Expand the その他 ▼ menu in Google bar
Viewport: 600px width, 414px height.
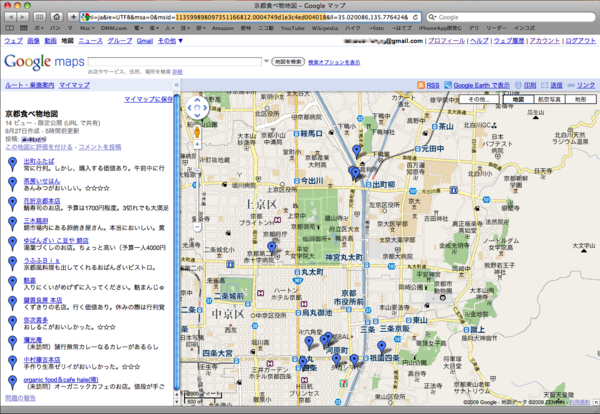[x=170, y=41]
